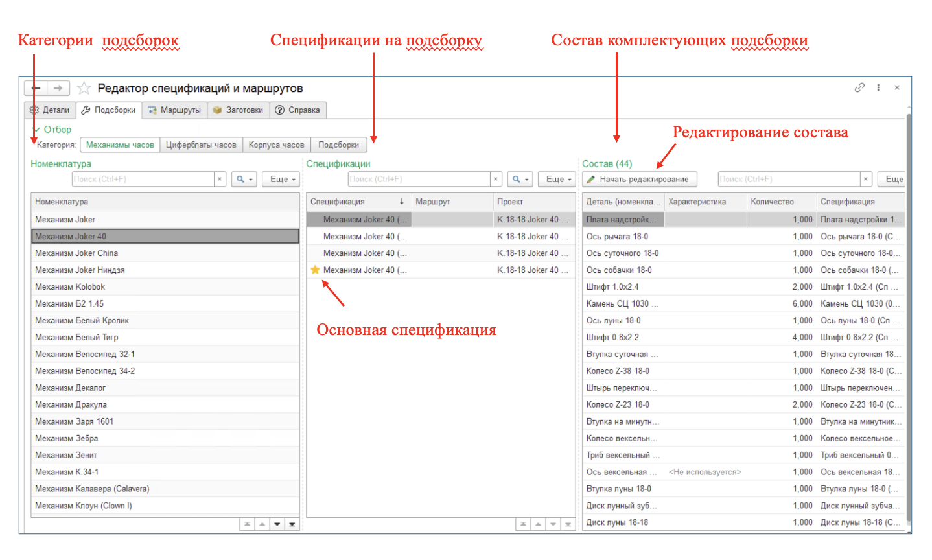932x560 pixels.
Task: Toggle the Циферблаты часов category filter
Action: coord(201,145)
